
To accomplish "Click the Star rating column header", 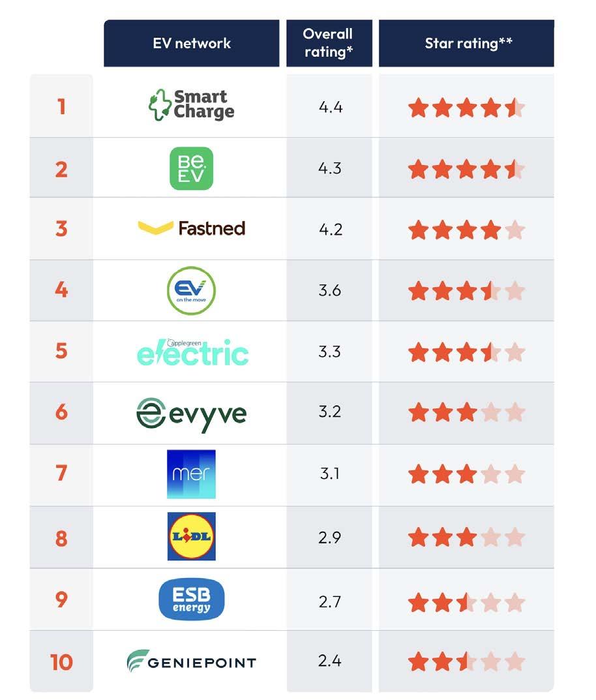I will coord(467,43).
